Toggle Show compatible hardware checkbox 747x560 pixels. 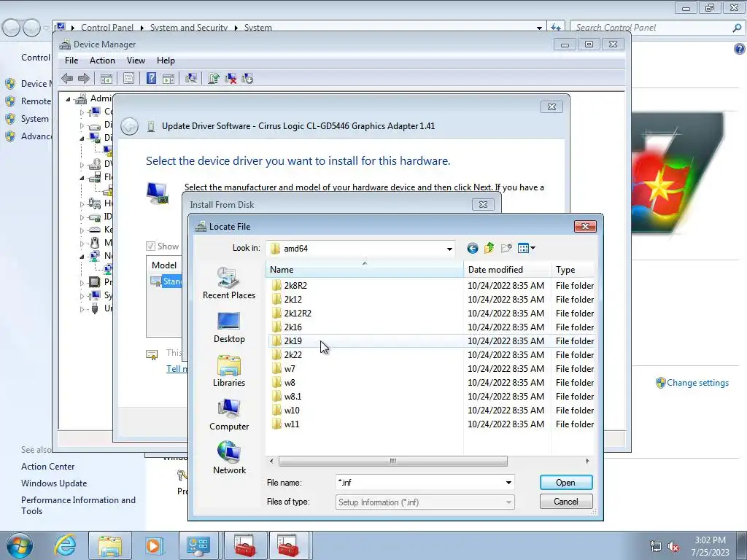point(150,246)
